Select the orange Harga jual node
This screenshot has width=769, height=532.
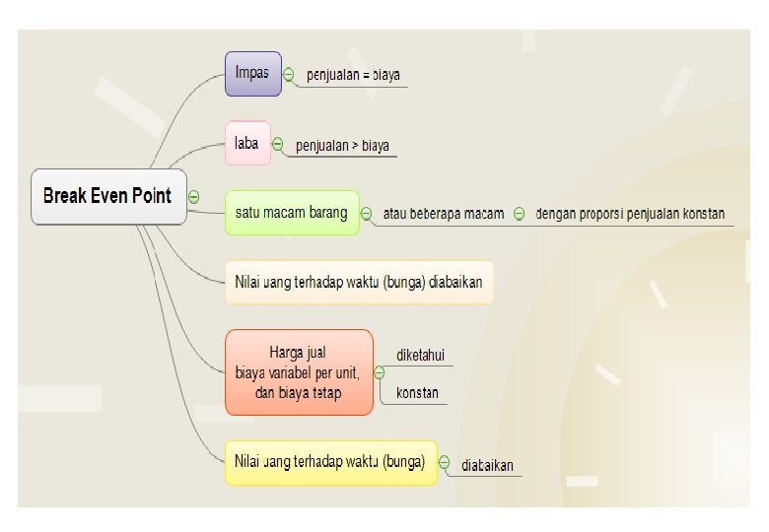tap(299, 372)
